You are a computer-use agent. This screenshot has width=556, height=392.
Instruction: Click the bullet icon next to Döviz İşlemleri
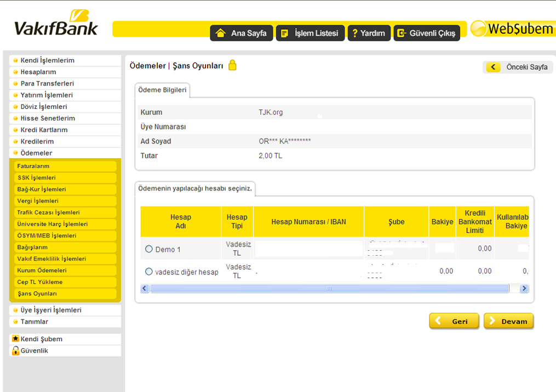[15, 107]
